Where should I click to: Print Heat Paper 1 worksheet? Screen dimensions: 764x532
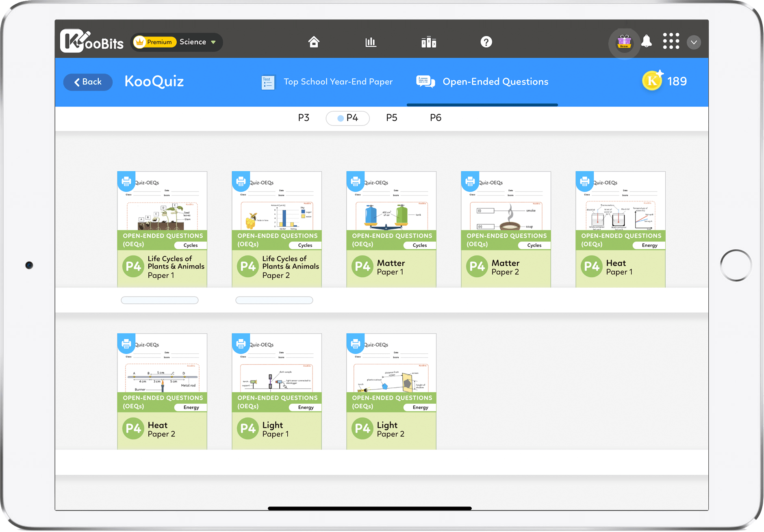(584, 181)
